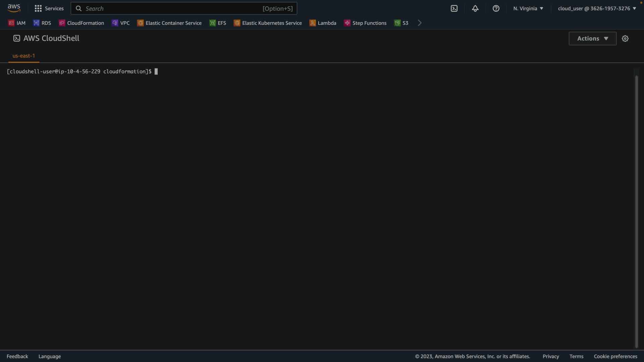This screenshot has height=362, width=644.
Task: Open the help question mark menu
Action: 496,8
